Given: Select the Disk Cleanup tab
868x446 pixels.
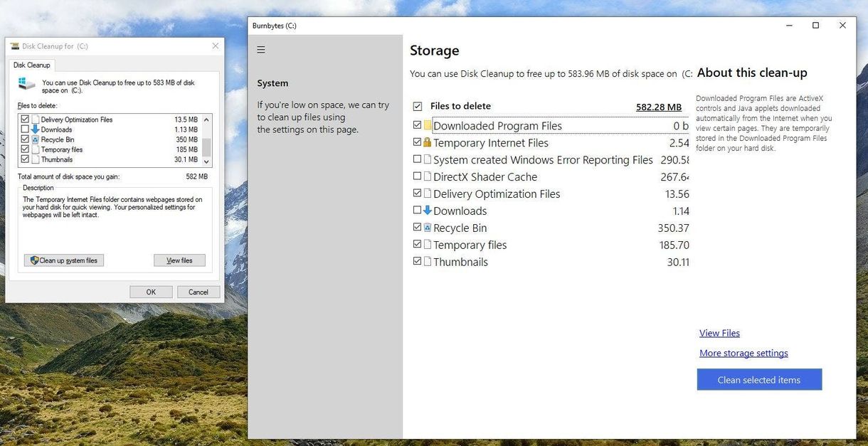Looking at the screenshot, I should pyautogui.click(x=32, y=65).
